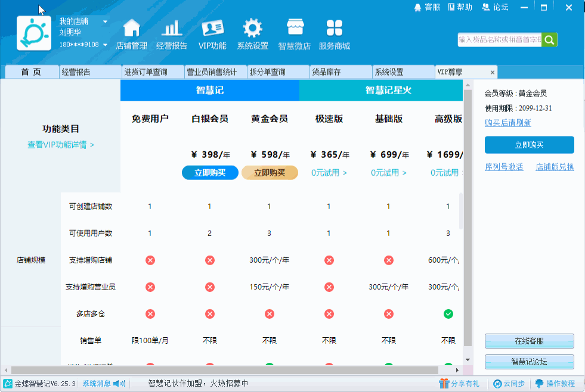Click 立即购买 under 白银会员
Screen dimensions: 585x392
click(x=210, y=173)
